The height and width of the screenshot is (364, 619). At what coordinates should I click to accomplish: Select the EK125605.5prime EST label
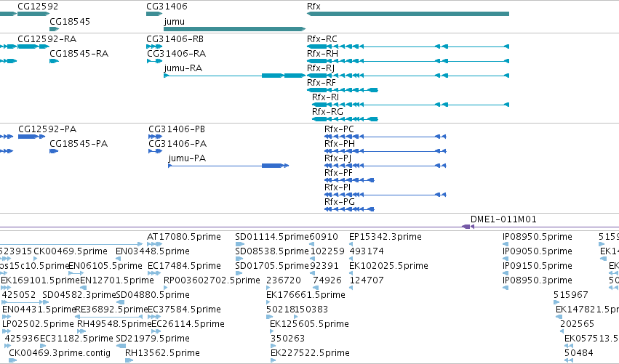pyautogui.click(x=310, y=325)
